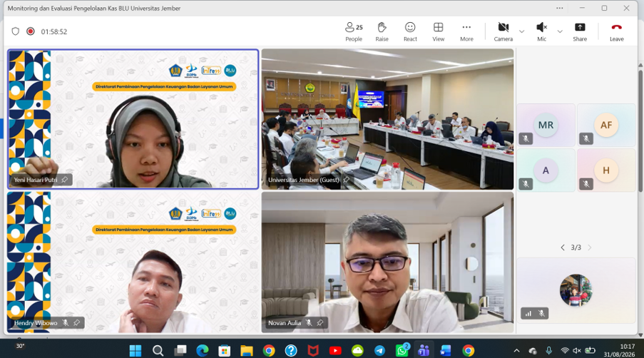Expand the Mic options dropdown arrow

tap(560, 31)
